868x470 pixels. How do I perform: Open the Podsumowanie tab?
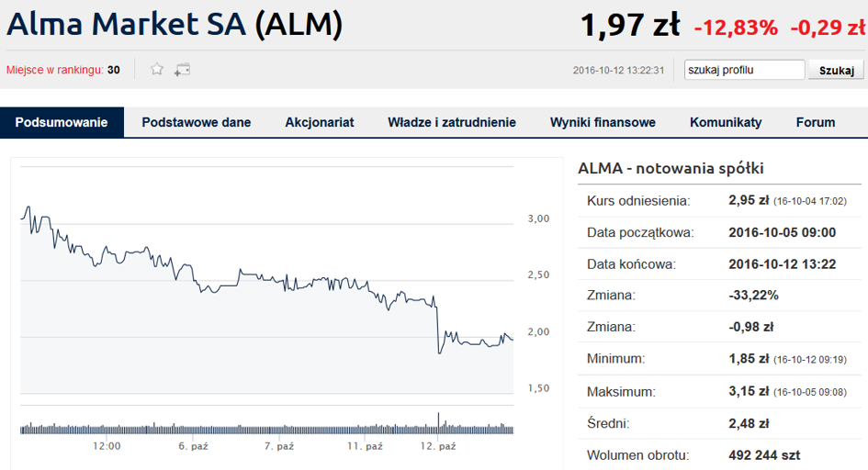point(62,122)
